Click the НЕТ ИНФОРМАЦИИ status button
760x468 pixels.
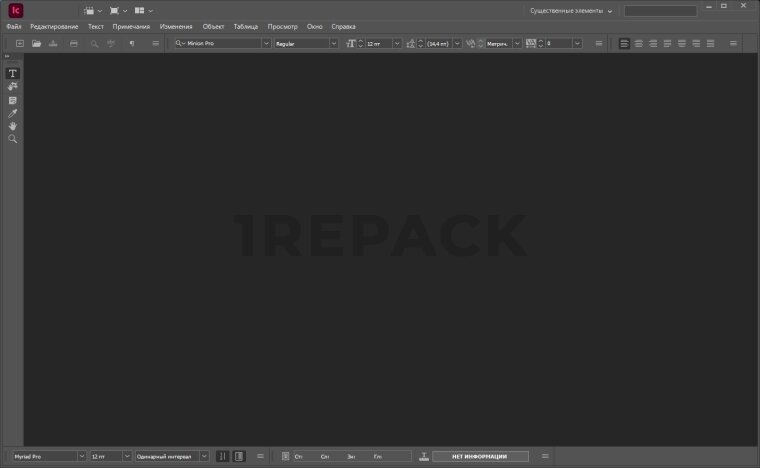[480, 456]
